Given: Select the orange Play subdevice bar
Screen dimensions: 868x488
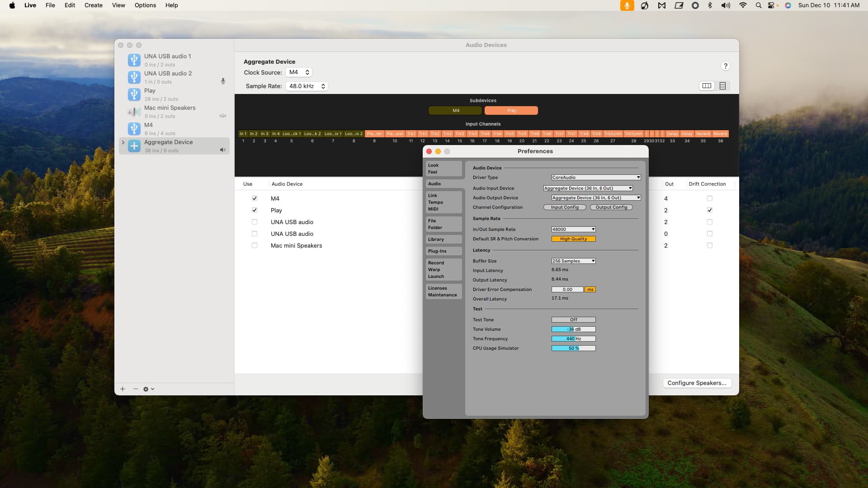Looking at the screenshot, I should coord(511,111).
